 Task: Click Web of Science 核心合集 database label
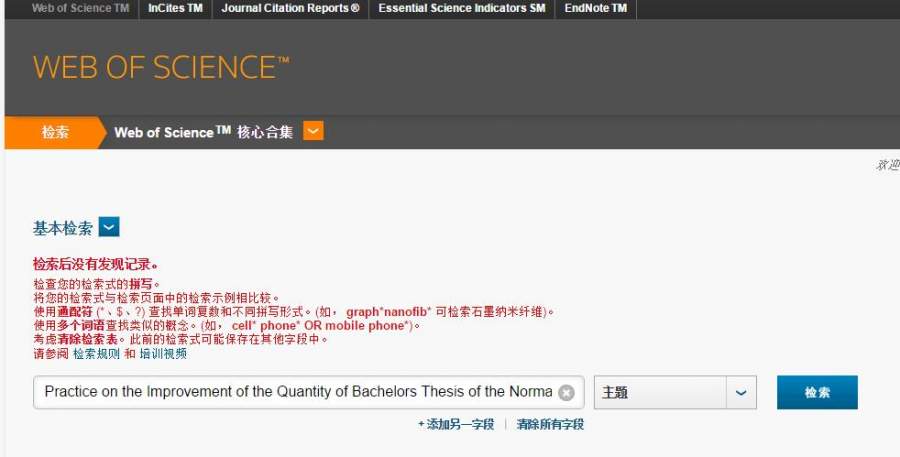(203, 132)
